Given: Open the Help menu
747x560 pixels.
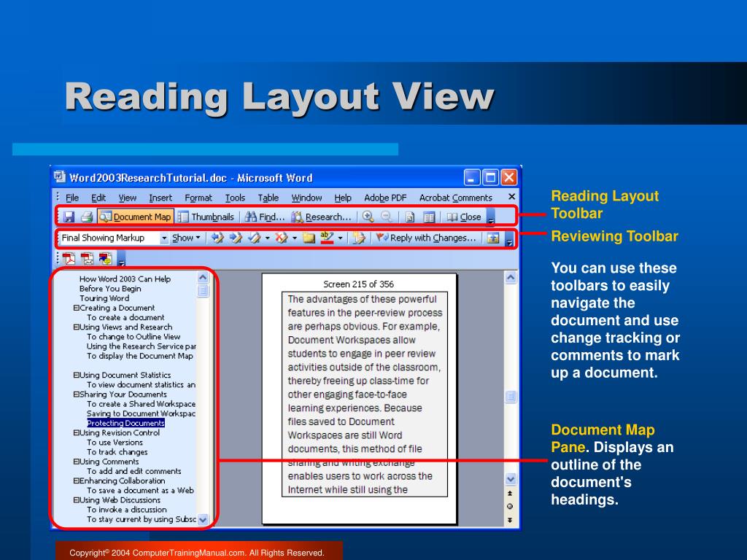Looking at the screenshot, I should [x=343, y=198].
